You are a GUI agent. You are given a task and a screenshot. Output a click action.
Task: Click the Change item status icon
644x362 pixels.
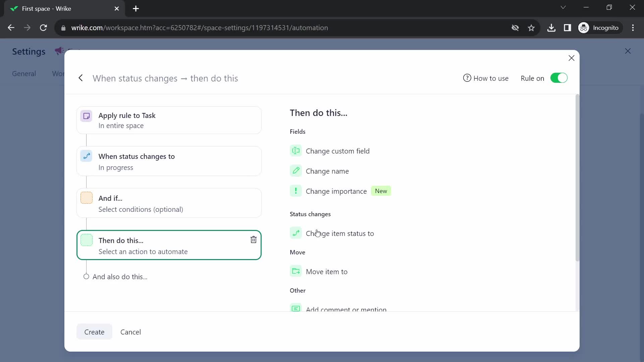coord(296,233)
